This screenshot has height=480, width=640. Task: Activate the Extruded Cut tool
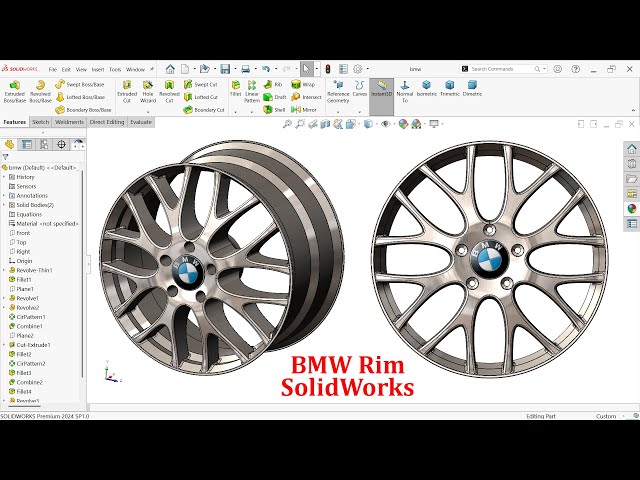(x=127, y=91)
